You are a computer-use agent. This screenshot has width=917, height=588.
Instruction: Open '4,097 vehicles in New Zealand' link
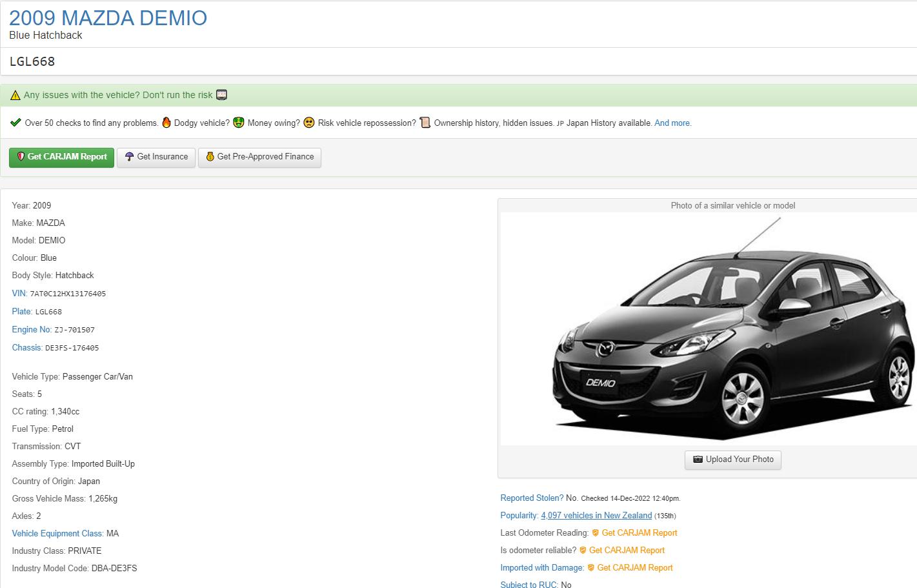pos(596,516)
